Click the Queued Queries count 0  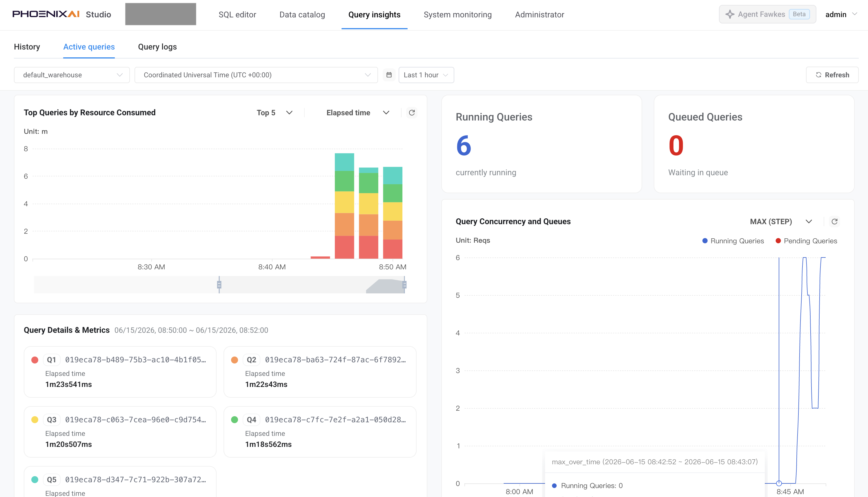(676, 145)
